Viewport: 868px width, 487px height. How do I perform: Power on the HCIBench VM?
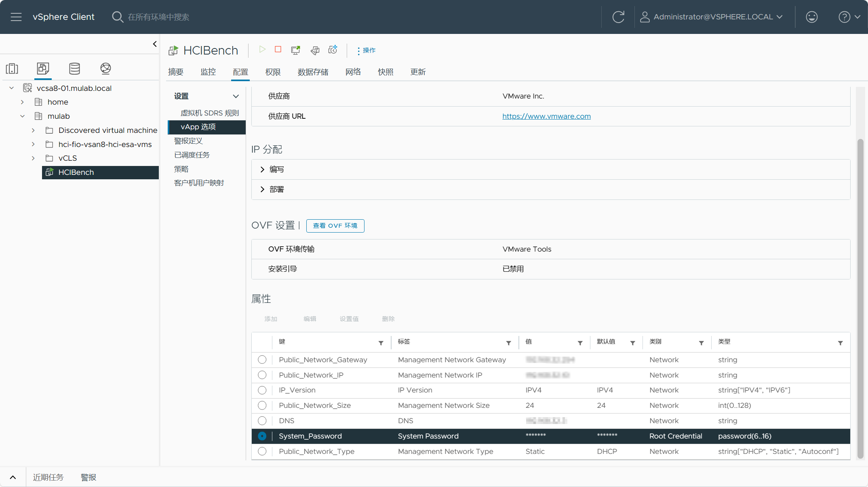coord(262,49)
